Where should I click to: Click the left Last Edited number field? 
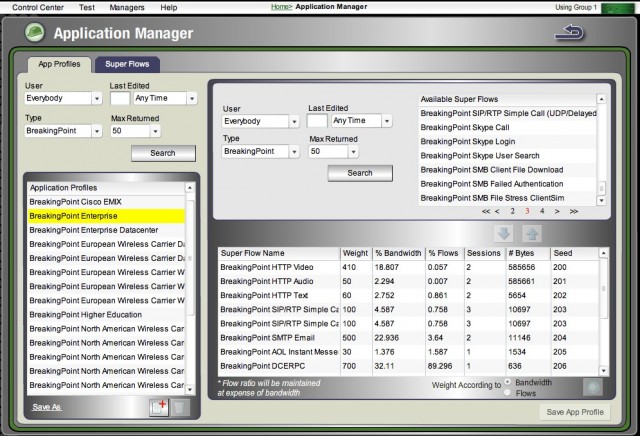120,98
